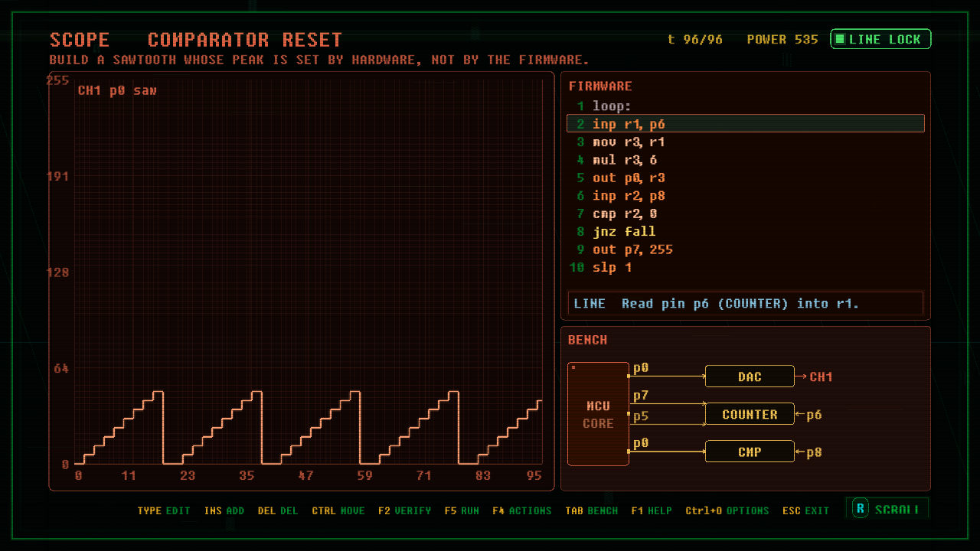Viewport: 980px width, 551px height.
Task: Open Ctrl+O OPTIONS
Action: pyautogui.click(x=727, y=510)
